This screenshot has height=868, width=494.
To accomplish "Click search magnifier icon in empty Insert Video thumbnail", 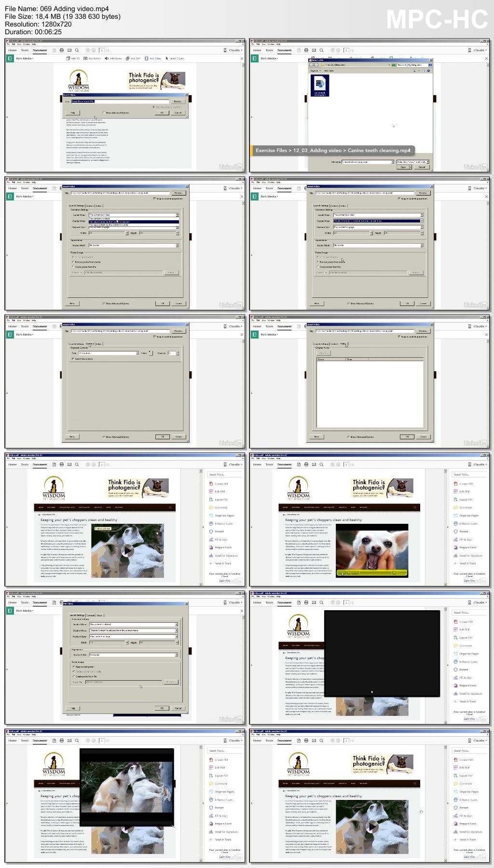I will [77, 50].
